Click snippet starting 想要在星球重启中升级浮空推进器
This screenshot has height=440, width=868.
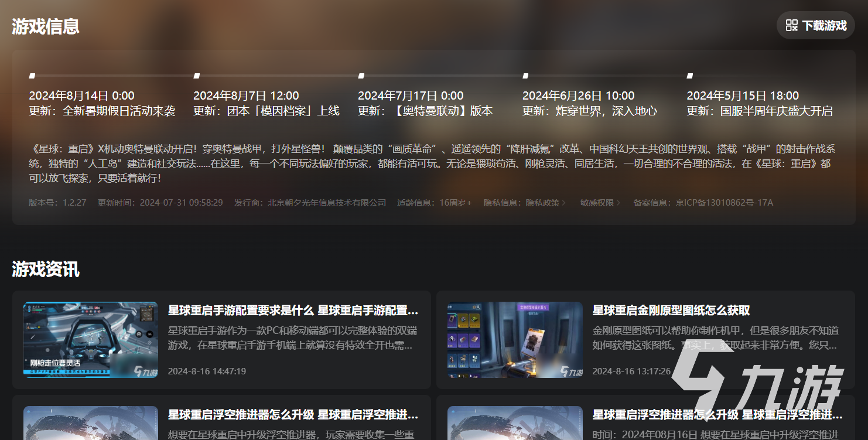pyautogui.click(x=291, y=435)
